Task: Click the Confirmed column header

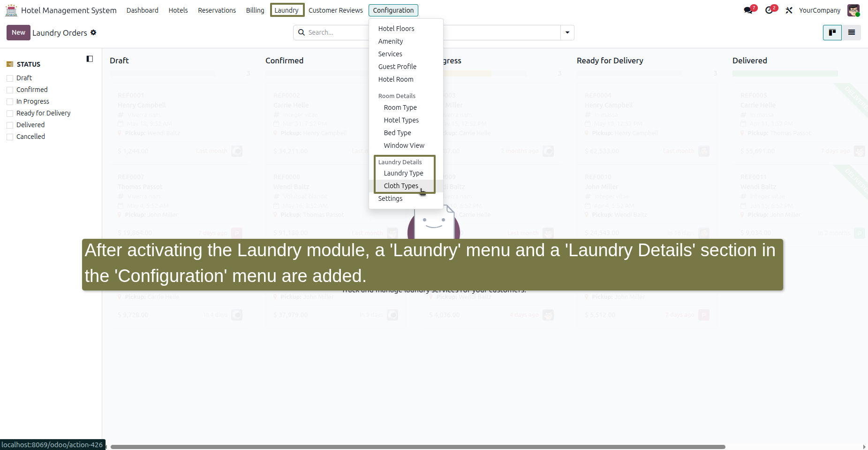Action: pos(284,61)
